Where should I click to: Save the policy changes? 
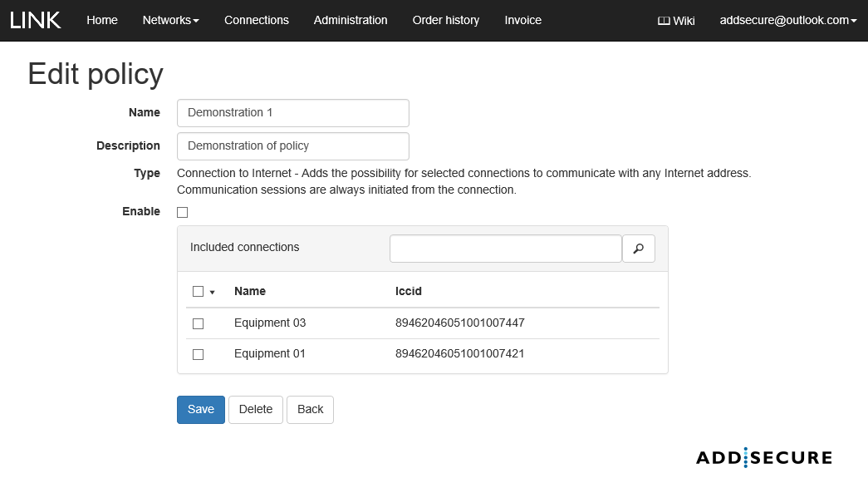pos(200,410)
